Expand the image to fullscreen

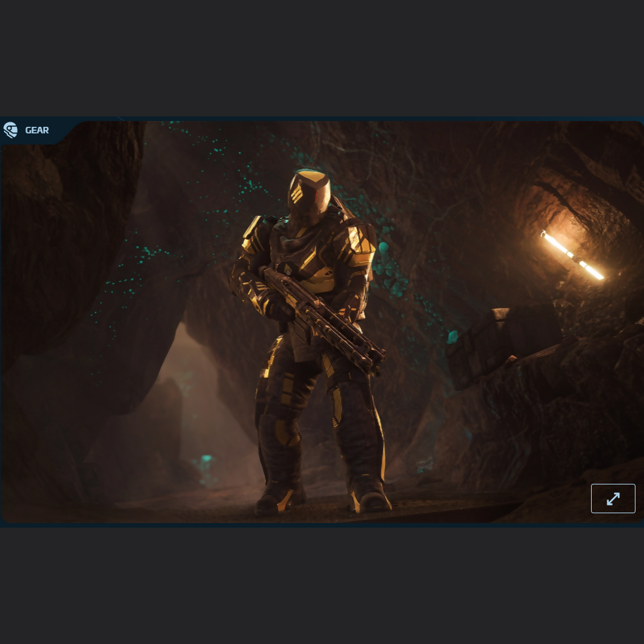point(613,499)
